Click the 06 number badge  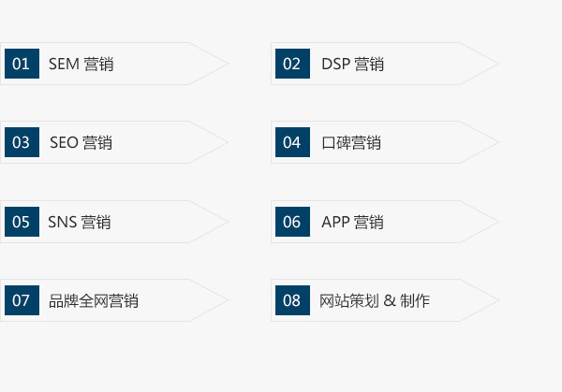click(x=292, y=222)
